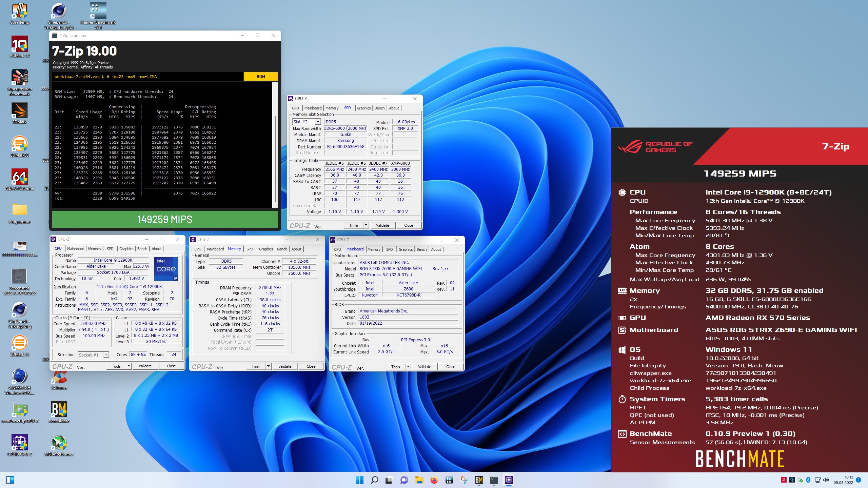The height and width of the screenshot is (488, 868).
Task: Click Close in the SPD CPU-Z window
Action: [409, 225]
